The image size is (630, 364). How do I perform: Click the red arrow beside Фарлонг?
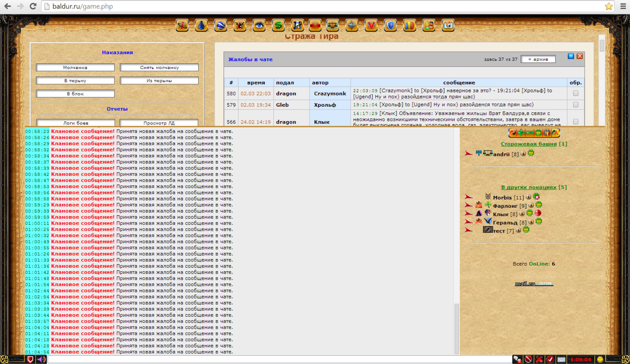469,205
